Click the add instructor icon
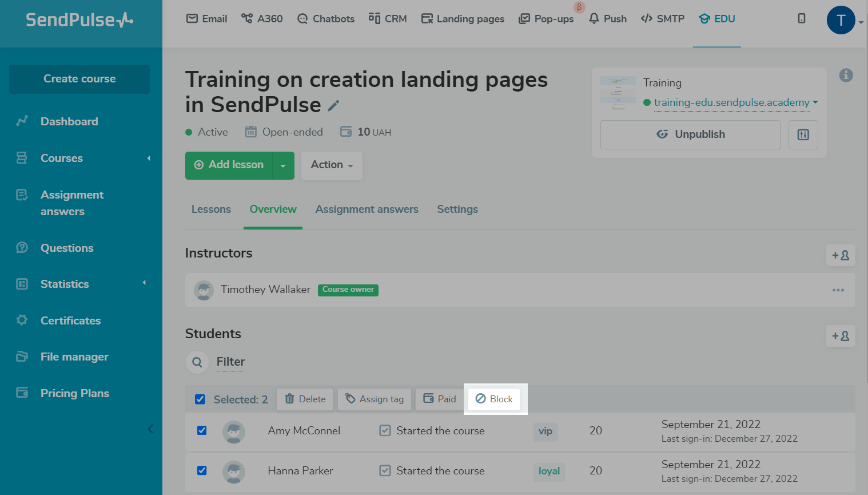This screenshot has height=495, width=868. point(840,255)
